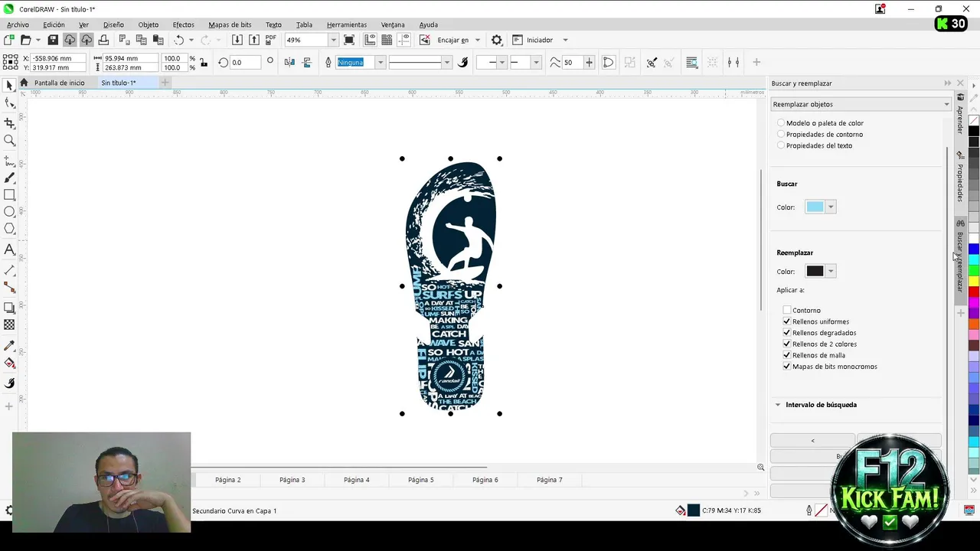Screen dimensions: 980x551
Task: Switch to 'Pantalla de inicio' tab
Action: 60,83
